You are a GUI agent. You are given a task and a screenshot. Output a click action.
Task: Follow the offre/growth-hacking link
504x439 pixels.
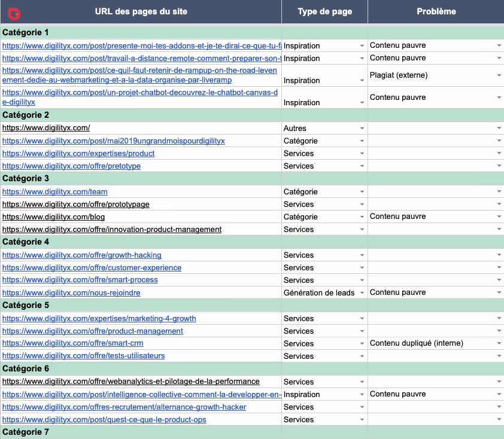[81, 255]
